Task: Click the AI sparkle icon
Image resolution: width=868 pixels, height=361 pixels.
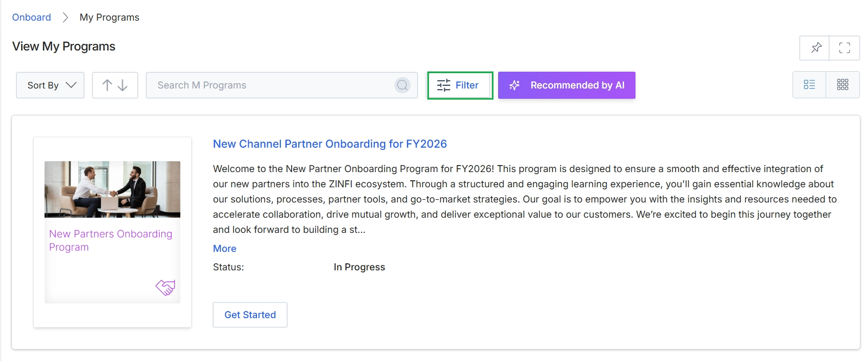Action: (x=514, y=85)
